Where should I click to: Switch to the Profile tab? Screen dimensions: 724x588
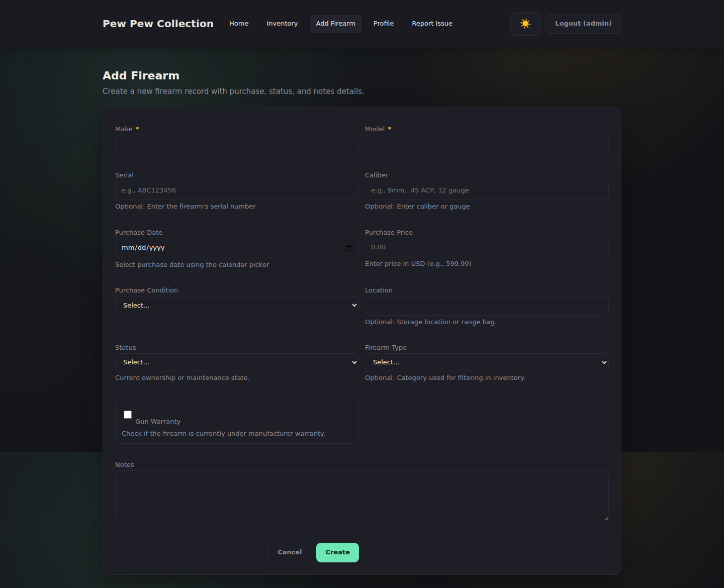(383, 23)
